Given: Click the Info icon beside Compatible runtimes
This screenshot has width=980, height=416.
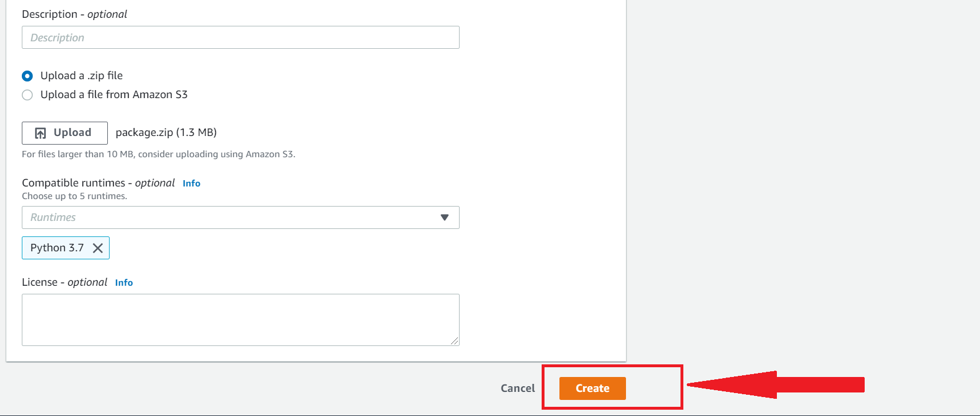Looking at the screenshot, I should pyautogui.click(x=191, y=183).
